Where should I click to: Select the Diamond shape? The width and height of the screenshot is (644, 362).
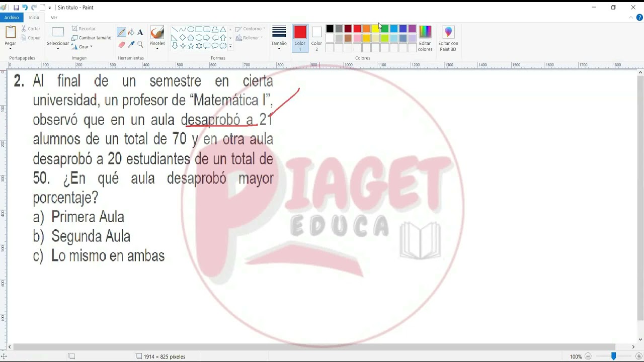[183, 38]
